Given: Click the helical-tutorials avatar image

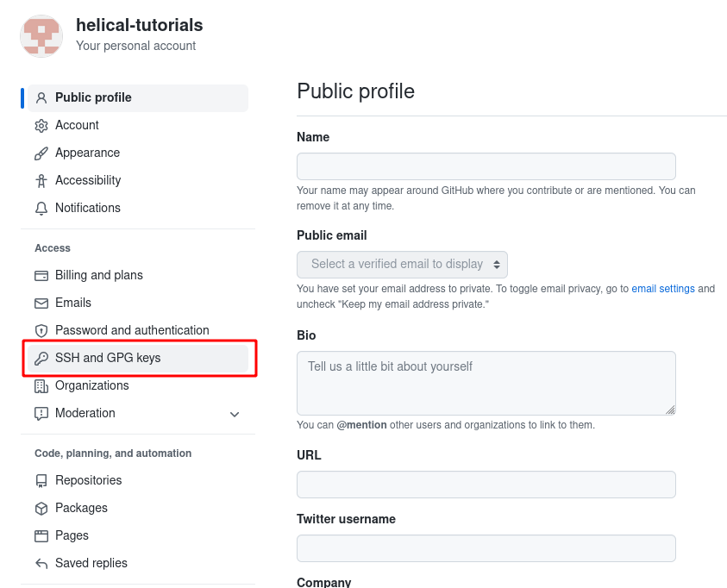Looking at the screenshot, I should 41,35.
